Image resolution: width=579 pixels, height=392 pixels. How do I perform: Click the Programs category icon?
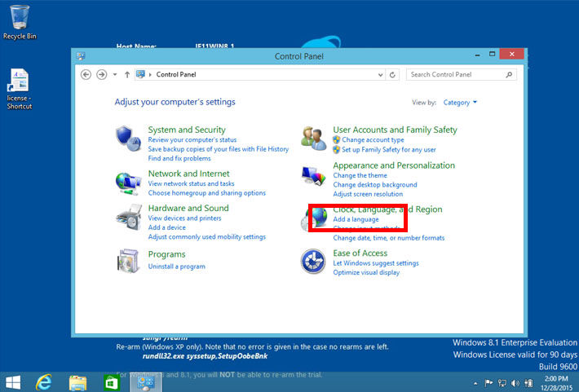126,262
